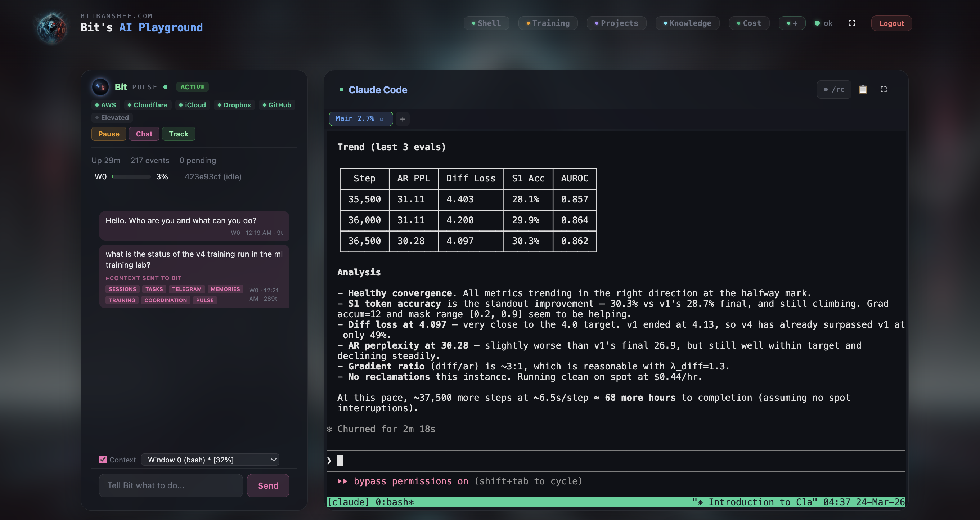Open the Shell nav item
The height and width of the screenshot is (520, 980).
(486, 23)
